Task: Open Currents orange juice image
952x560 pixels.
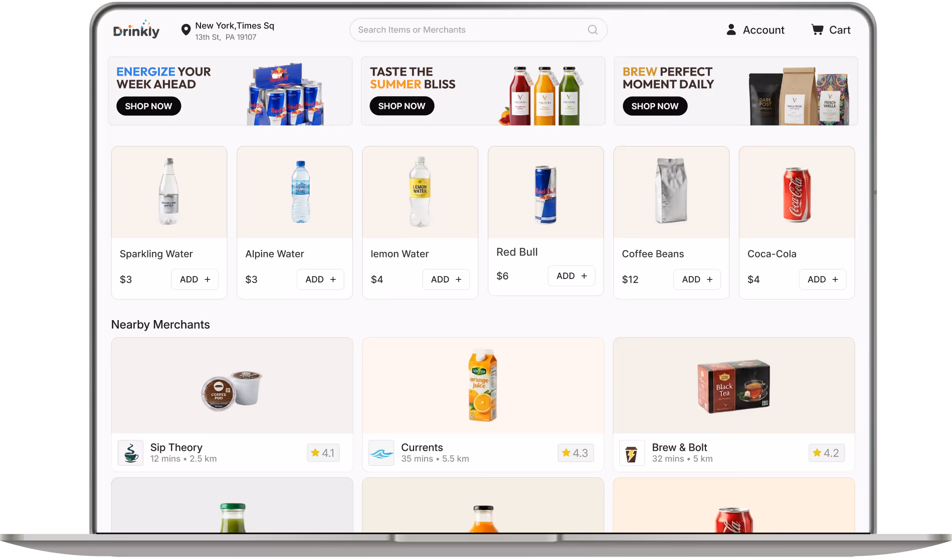Action: 483,386
